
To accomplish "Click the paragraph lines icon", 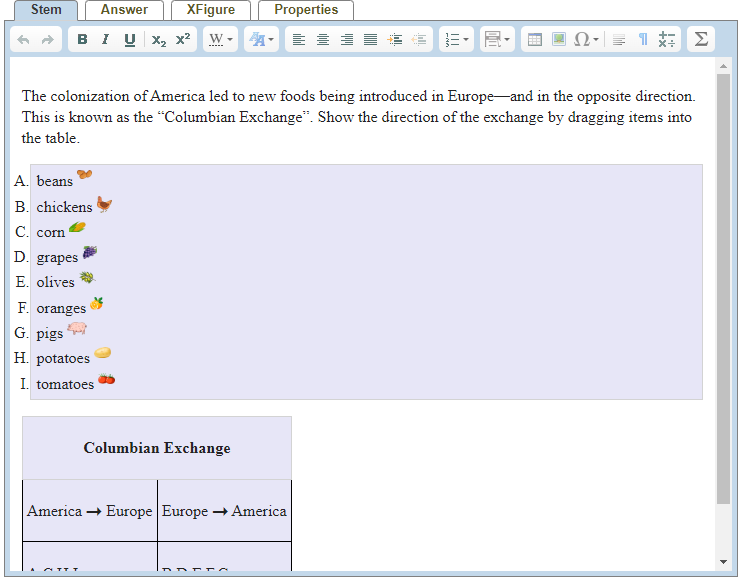I will coord(619,40).
